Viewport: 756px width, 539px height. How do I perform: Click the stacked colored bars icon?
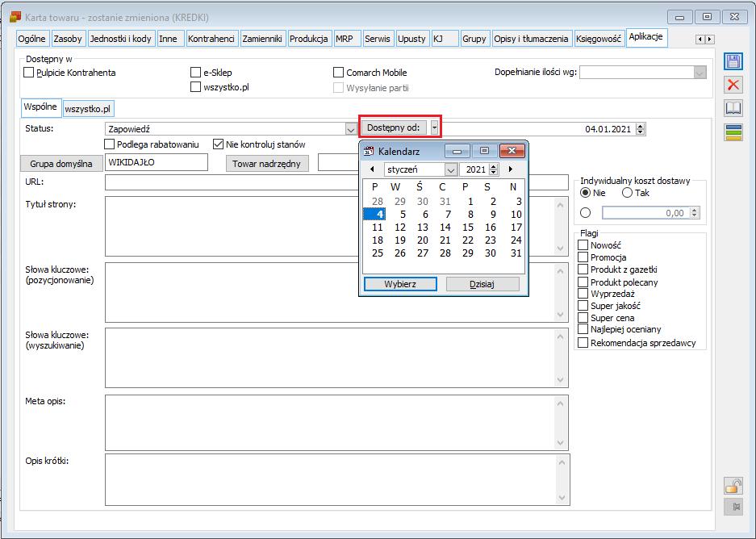733,132
